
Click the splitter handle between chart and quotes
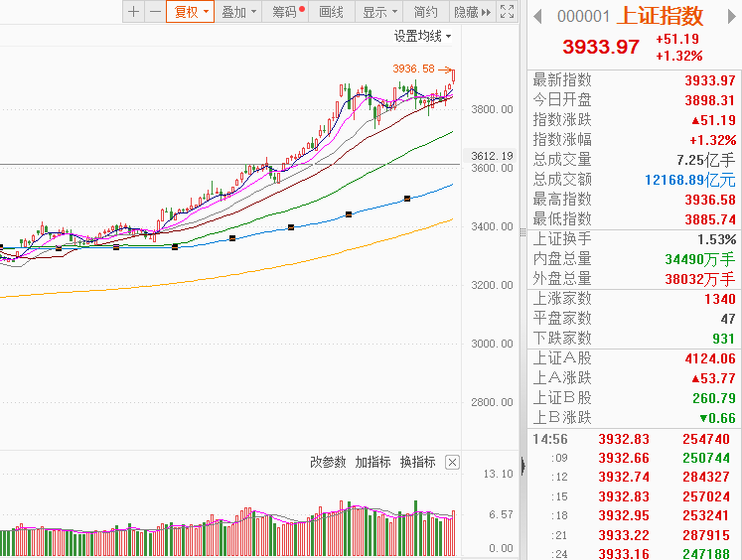point(522,232)
